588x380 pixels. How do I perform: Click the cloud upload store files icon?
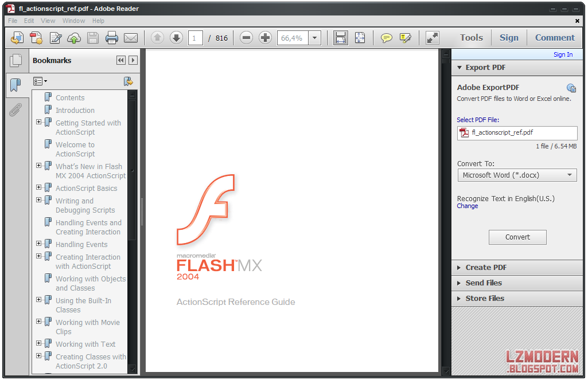coord(74,38)
